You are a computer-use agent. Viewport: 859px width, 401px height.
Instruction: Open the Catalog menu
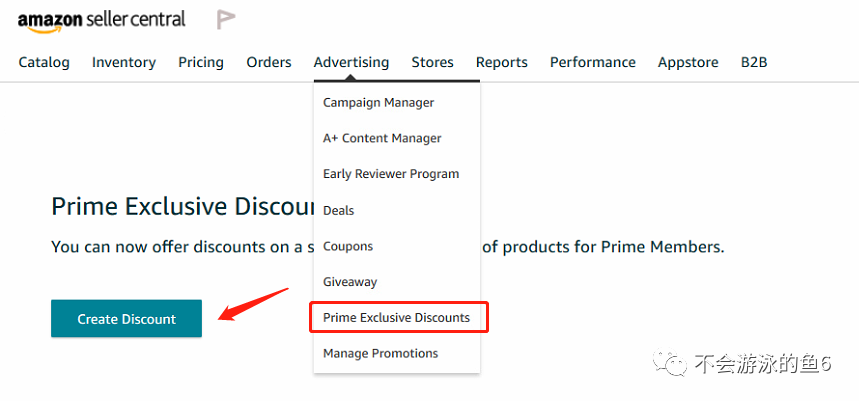[44, 62]
